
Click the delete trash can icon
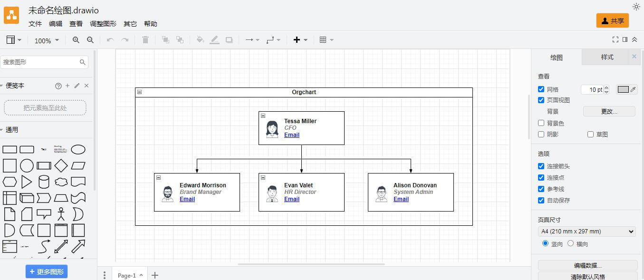[145, 40]
